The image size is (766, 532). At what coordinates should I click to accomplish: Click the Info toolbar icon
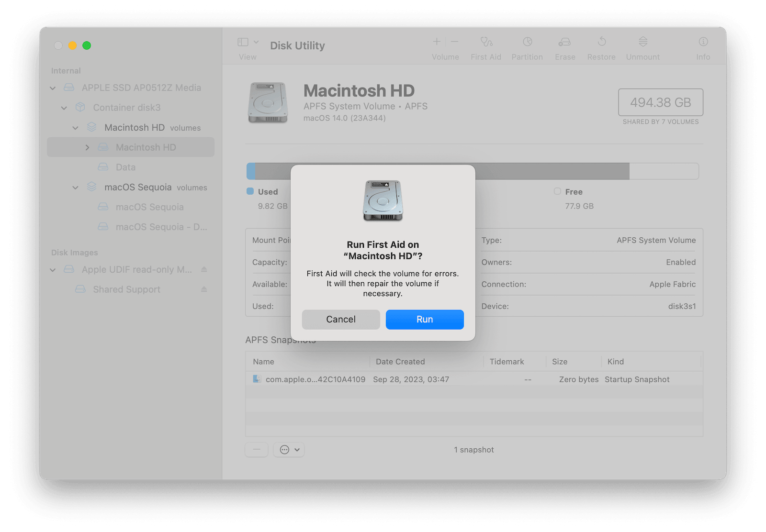[x=703, y=42]
